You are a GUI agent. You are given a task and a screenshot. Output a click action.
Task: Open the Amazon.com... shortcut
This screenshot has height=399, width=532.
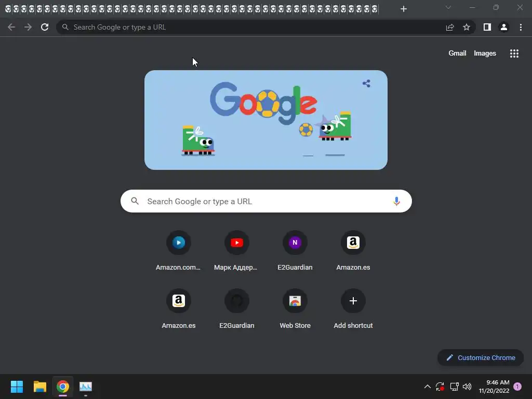[179, 251]
